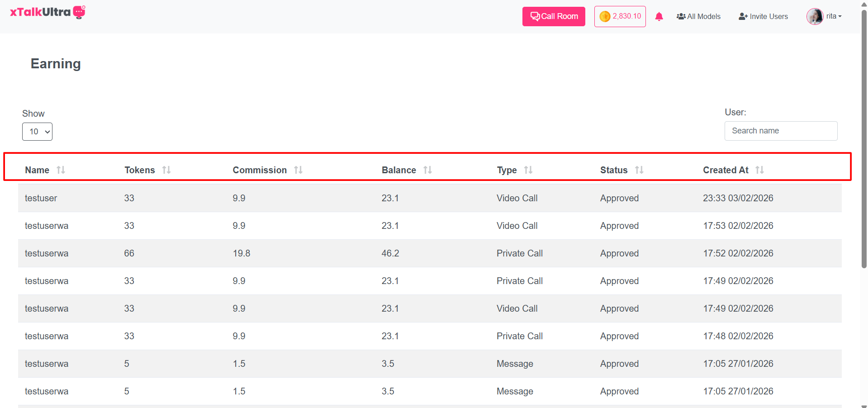Sort table by Tokens column arrows
Screen dimensions: 868x408
[166, 170]
